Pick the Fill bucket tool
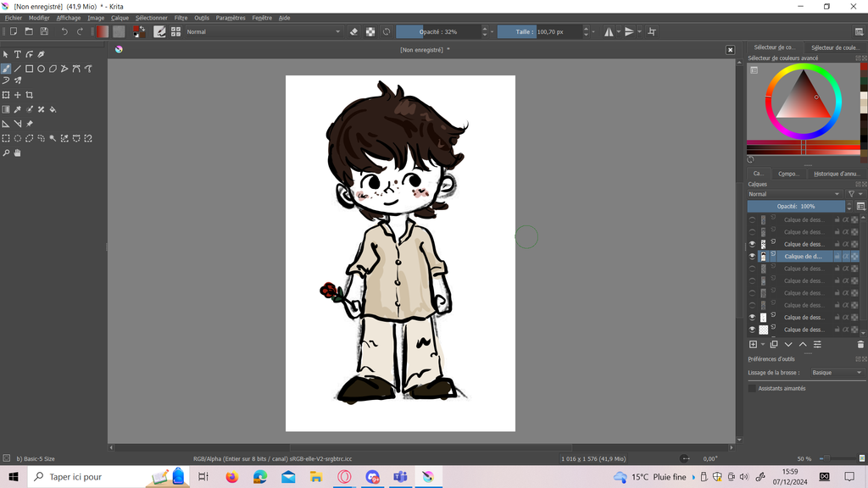This screenshot has width=868, height=488. pos(53,109)
